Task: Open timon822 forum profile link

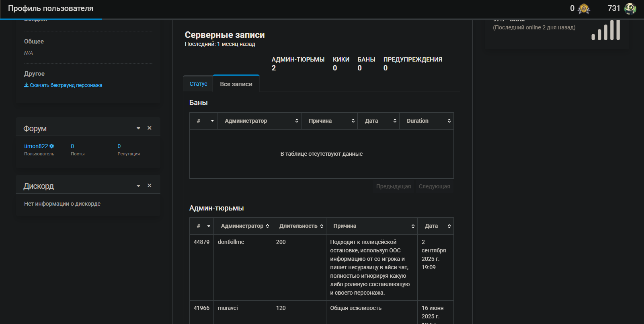Action: (36, 146)
